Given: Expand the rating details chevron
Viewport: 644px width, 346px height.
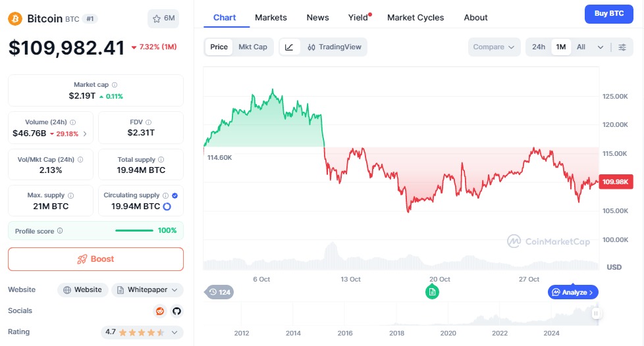Looking at the screenshot, I should 174,332.
